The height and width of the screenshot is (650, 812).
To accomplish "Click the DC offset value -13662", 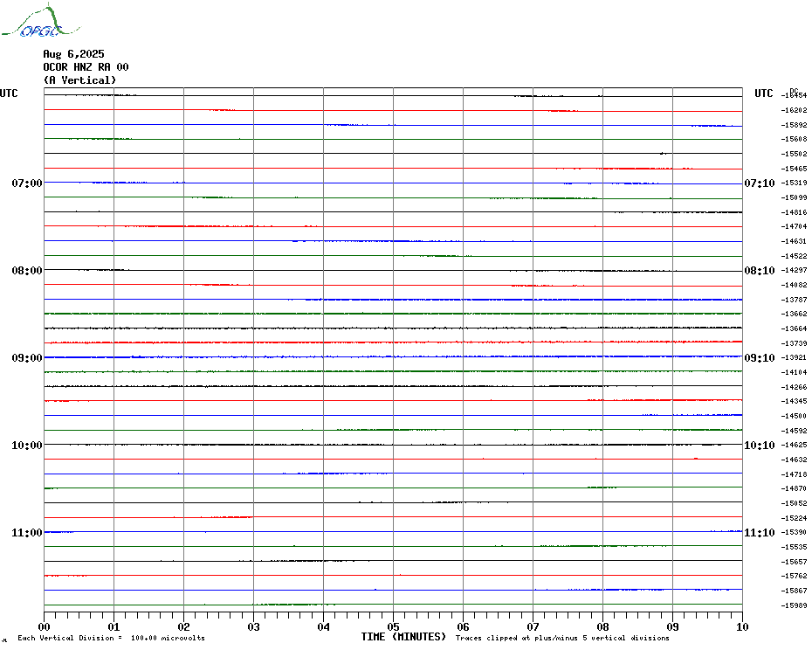I will (x=794, y=315).
